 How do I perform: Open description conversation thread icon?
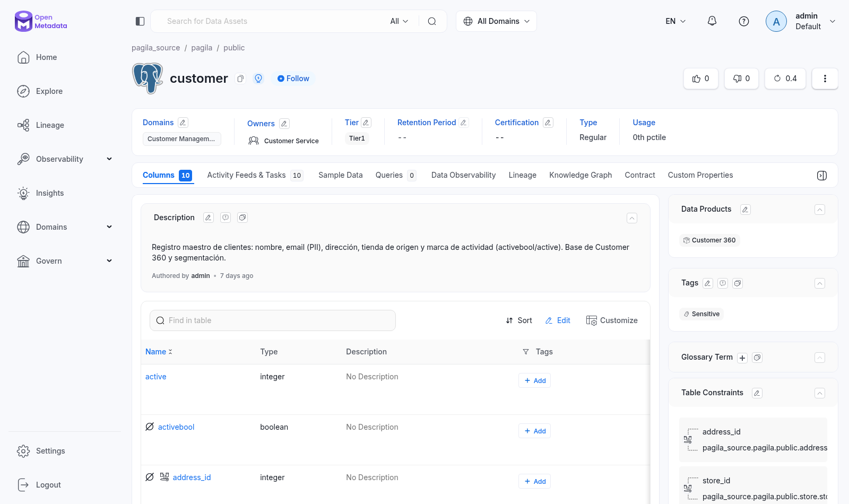click(242, 218)
